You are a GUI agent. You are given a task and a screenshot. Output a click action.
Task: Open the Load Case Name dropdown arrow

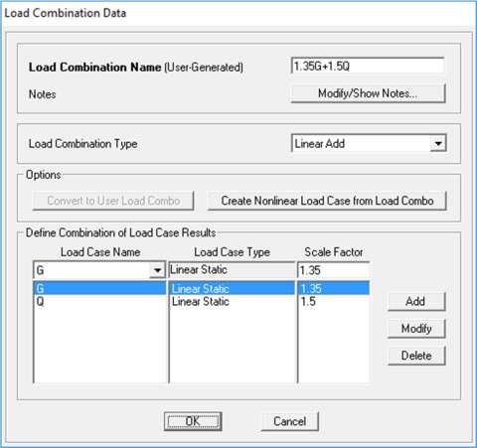[x=157, y=270]
